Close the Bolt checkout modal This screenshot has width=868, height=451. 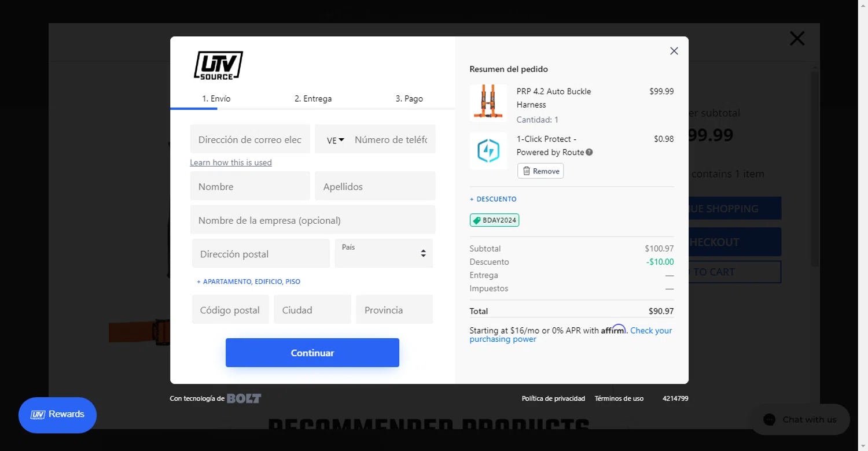(x=674, y=51)
